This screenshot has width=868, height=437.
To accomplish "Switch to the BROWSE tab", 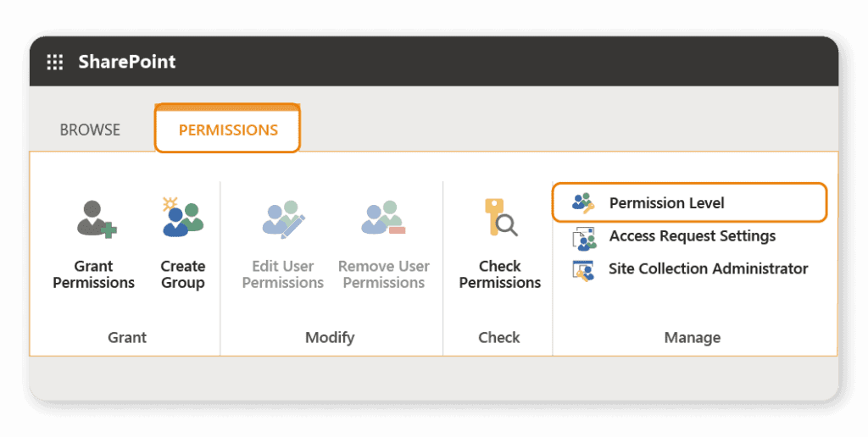I will pos(90,130).
